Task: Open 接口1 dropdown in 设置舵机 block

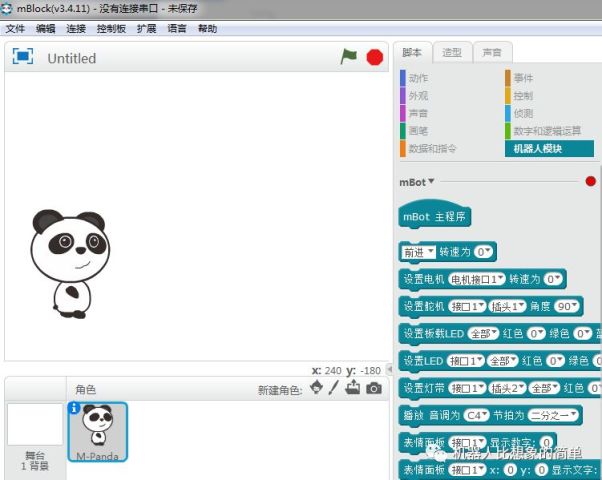Action: (466, 306)
